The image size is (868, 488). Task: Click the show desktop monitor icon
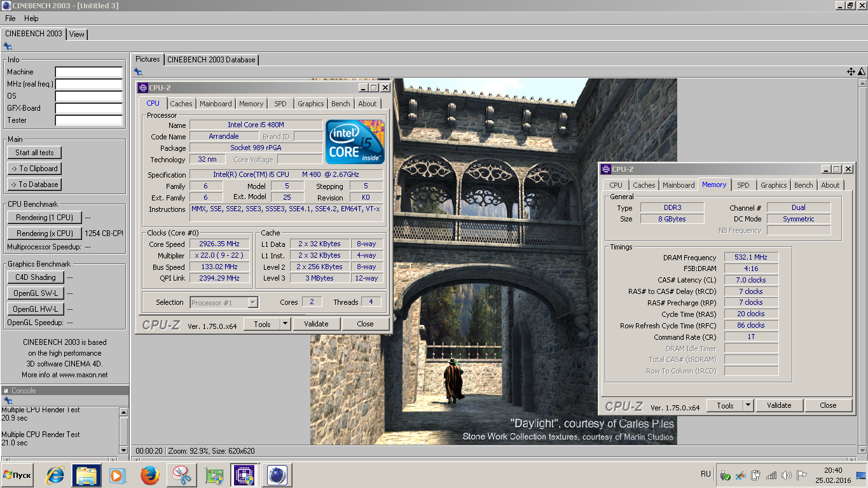tap(860, 475)
